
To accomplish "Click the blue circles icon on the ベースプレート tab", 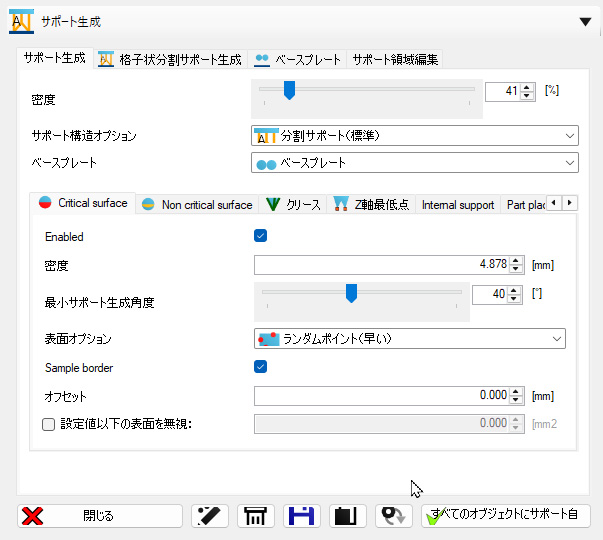I will click(x=262, y=59).
